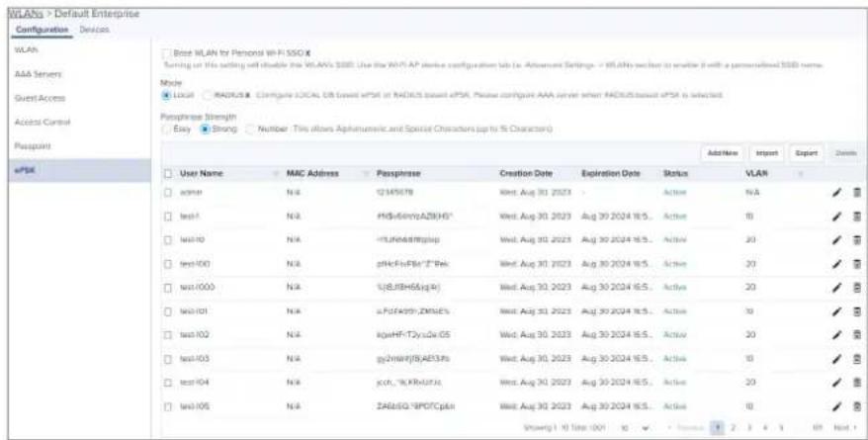Tick the select-all checkbox in table header
This screenshot has height=440, width=868.
point(167,173)
